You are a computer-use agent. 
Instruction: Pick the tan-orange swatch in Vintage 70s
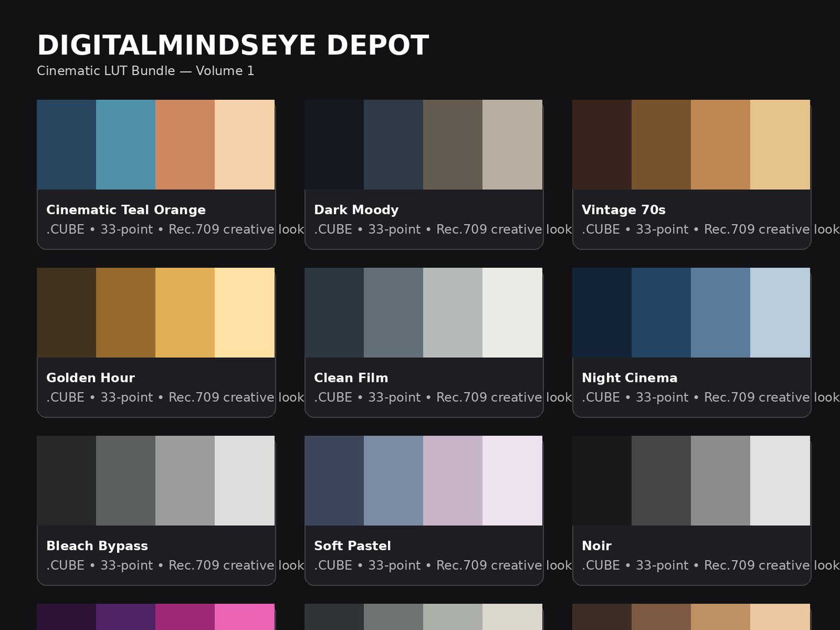(720, 144)
